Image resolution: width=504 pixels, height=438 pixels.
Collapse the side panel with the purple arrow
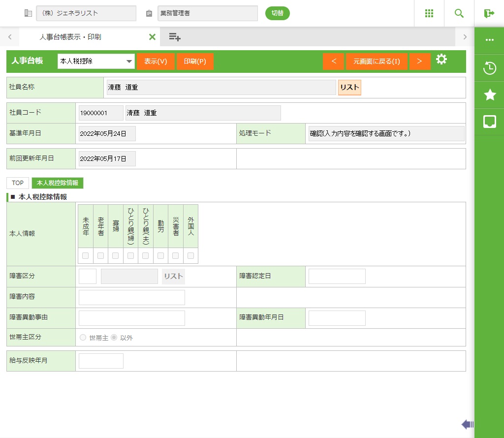[x=468, y=424]
